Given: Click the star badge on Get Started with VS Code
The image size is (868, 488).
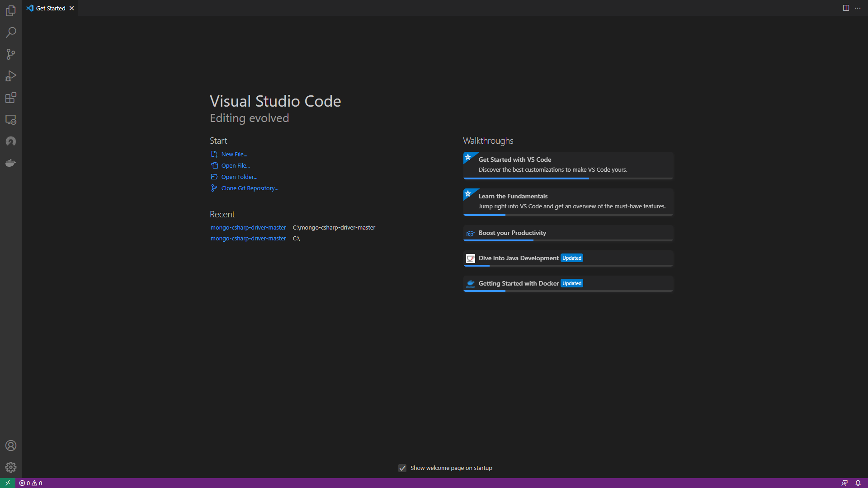Looking at the screenshot, I should coord(468,157).
